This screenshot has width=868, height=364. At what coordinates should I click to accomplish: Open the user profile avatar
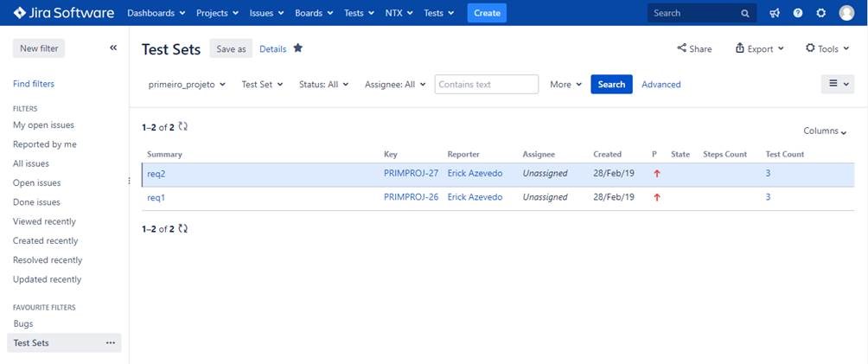(846, 13)
